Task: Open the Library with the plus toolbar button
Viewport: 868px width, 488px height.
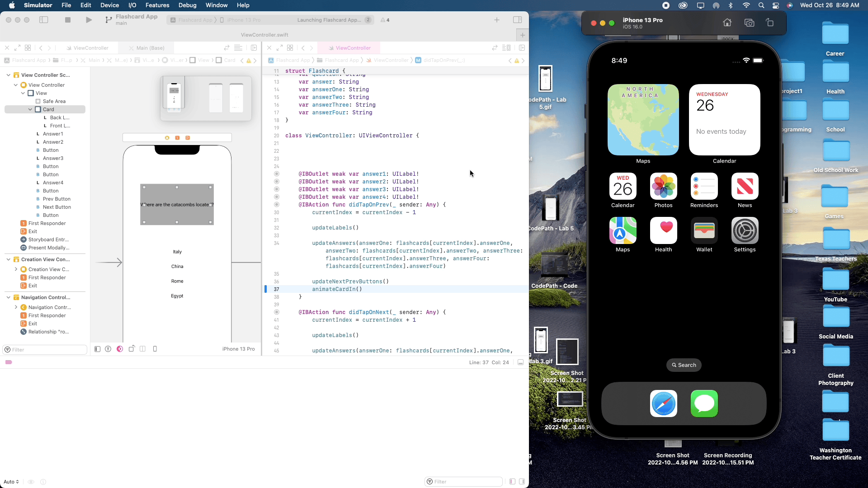Action: [x=497, y=20]
